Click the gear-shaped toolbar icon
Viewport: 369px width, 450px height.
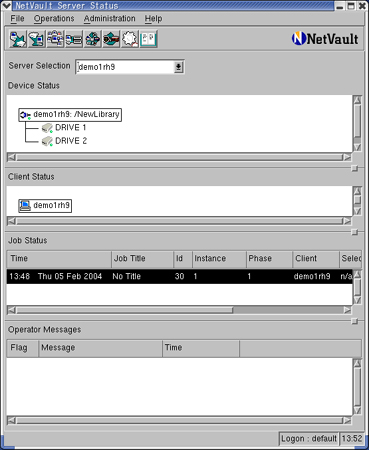point(130,40)
